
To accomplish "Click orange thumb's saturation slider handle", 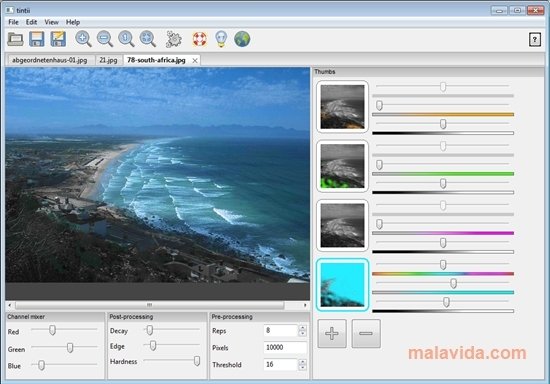I will click(x=379, y=105).
